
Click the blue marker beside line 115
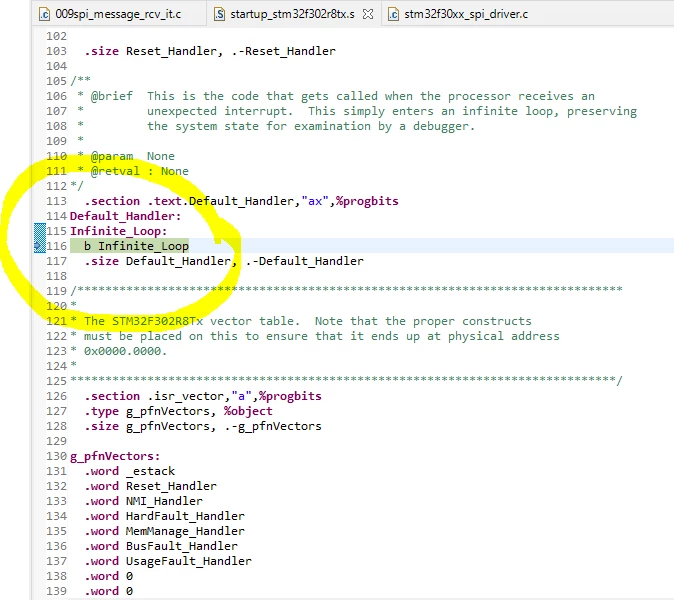coord(40,231)
